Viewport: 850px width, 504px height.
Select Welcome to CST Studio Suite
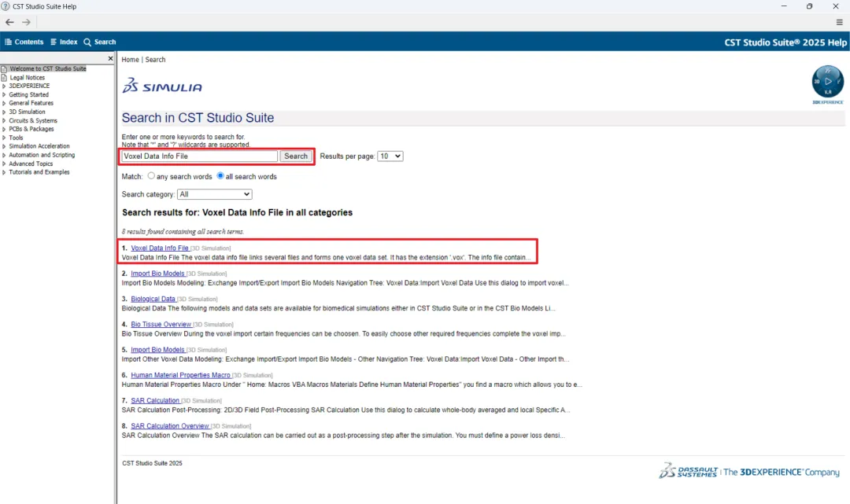48,68
